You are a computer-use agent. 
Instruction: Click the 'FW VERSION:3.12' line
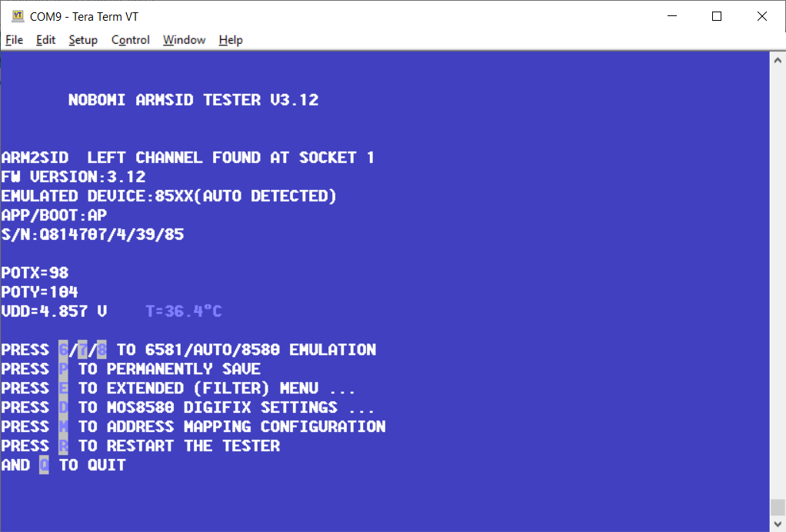point(73,177)
